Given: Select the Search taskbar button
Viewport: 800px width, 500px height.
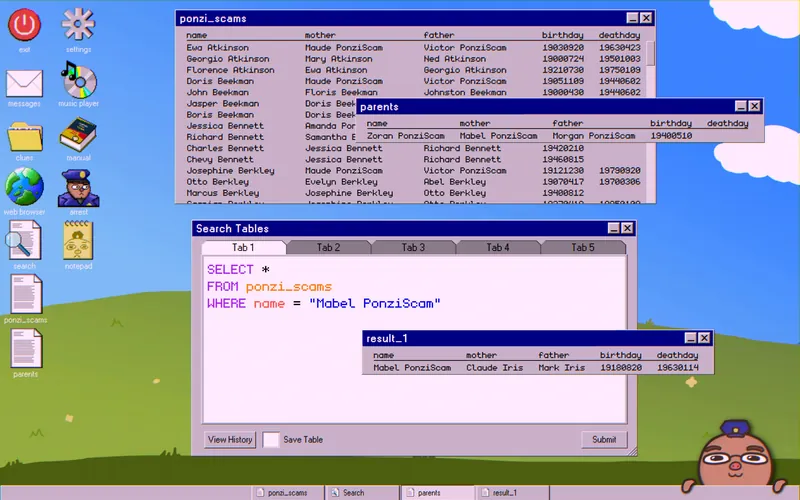Looking at the screenshot, I should pyautogui.click(x=362, y=493).
